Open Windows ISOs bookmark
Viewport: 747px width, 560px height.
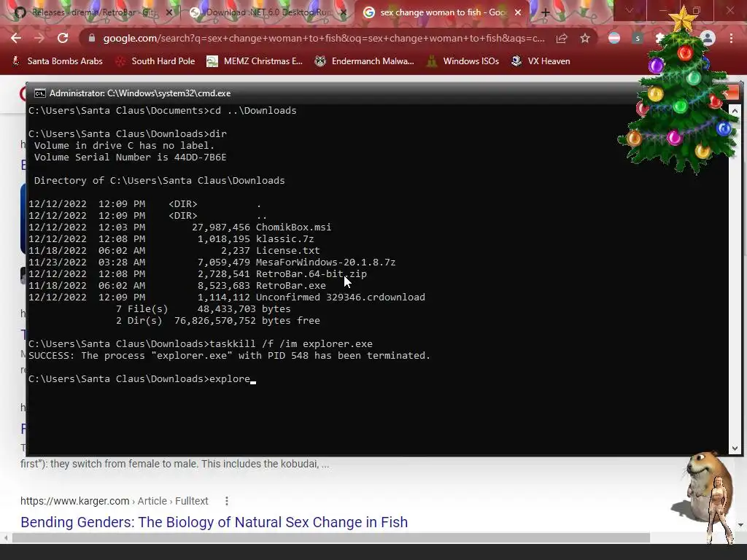coord(463,61)
